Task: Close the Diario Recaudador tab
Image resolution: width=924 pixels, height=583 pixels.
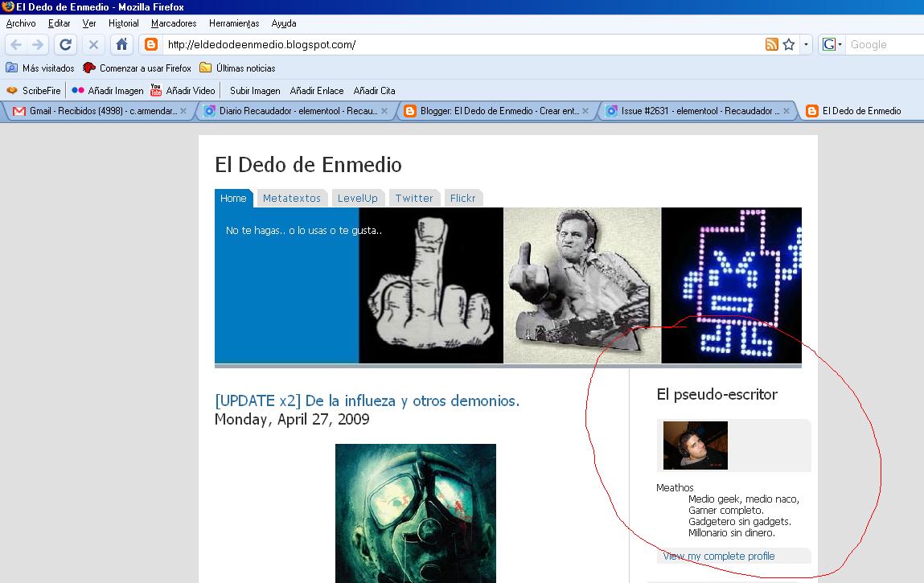Action: [384, 111]
